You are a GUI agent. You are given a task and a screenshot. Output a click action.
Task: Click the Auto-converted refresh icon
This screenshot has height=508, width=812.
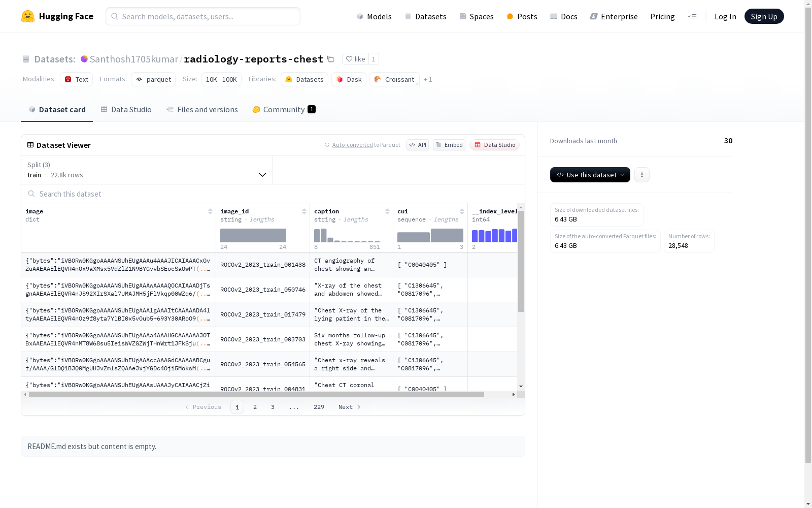[x=327, y=145]
